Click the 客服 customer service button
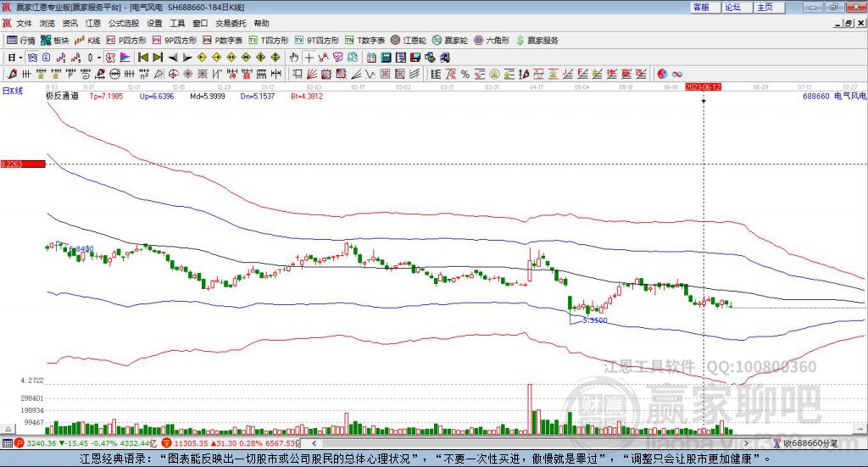The image size is (868, 467). coord(705,7)
